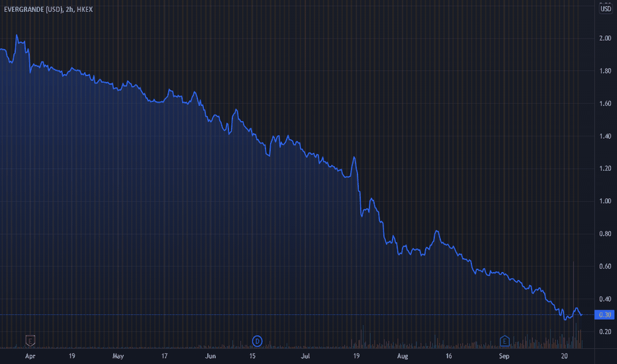The height and width of the screenshot is (364, 617).
Task: Click the dividend 'D' marker near June 15
Action: (257, 341)
